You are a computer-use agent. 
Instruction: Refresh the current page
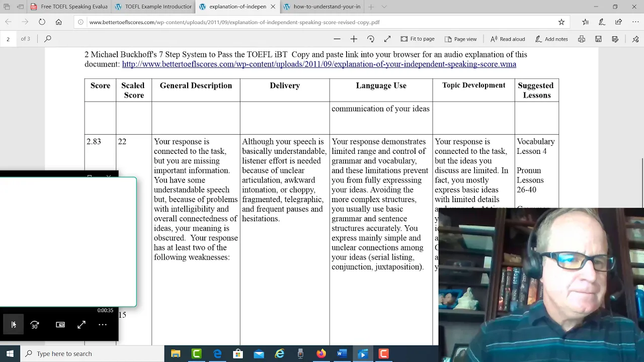tap(42, 22)
